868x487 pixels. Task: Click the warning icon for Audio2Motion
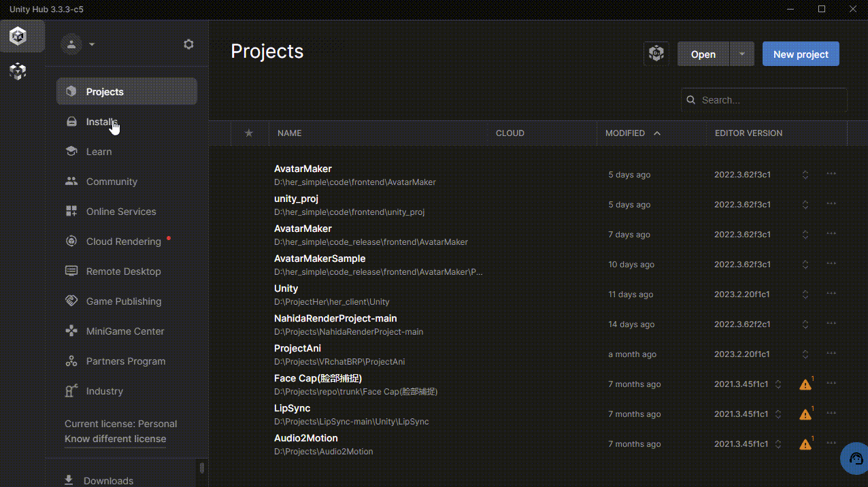coord(805,444)
